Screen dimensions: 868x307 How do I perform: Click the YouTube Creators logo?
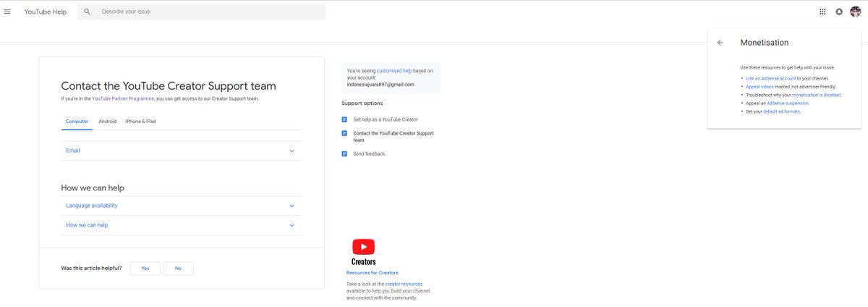click(x=363, y=252)
